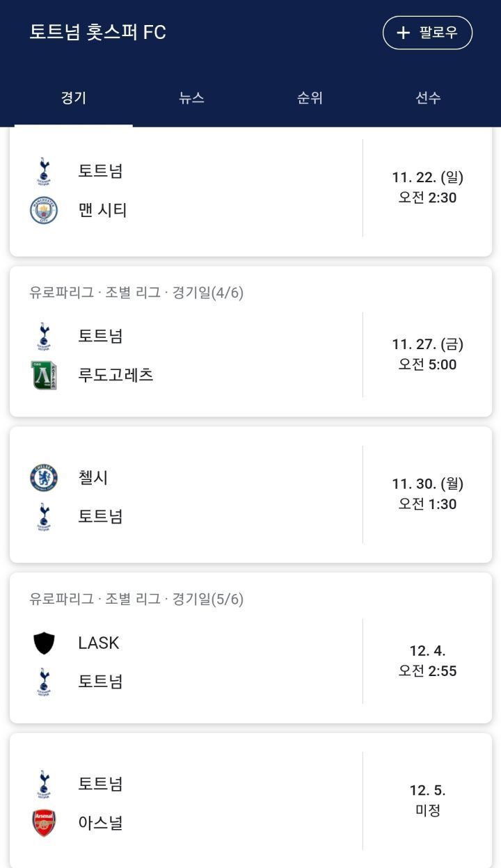The image size is (501, 868).
Task: Tap the Chelsea club crest
Action: [x=44, y=478]
